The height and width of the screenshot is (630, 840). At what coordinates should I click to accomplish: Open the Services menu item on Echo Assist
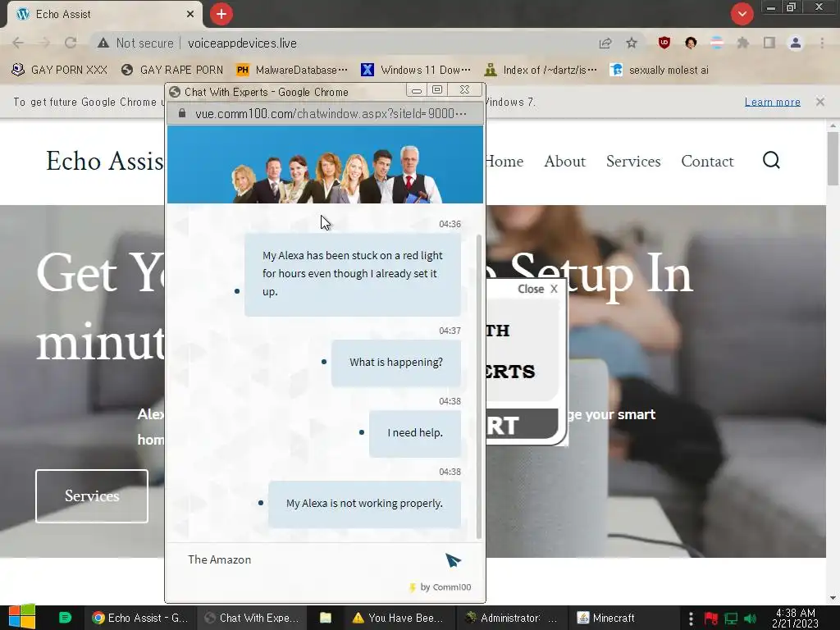point(633,162)
